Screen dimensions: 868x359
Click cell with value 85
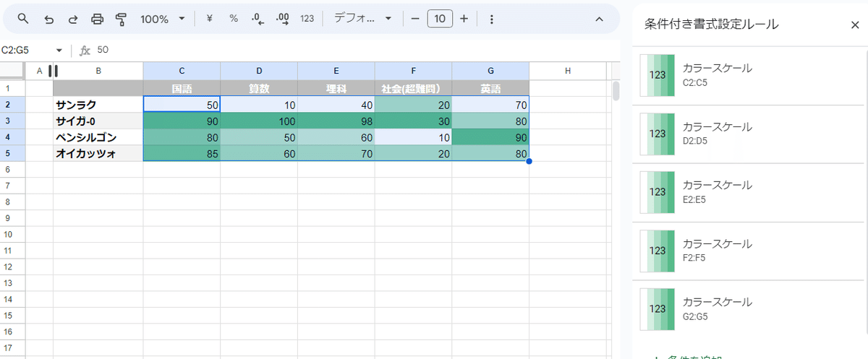click(x=182, y=153)
